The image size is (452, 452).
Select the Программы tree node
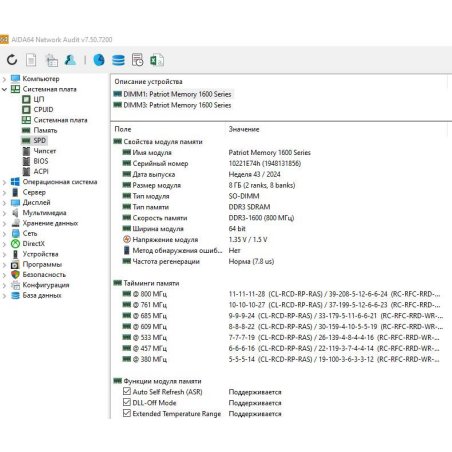(x=42, y=264)
